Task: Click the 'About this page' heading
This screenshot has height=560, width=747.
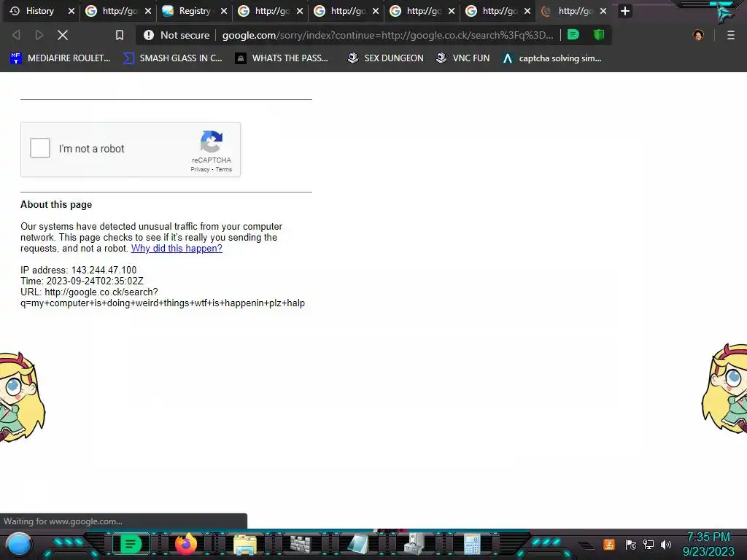Action: [x=56, y=204]
